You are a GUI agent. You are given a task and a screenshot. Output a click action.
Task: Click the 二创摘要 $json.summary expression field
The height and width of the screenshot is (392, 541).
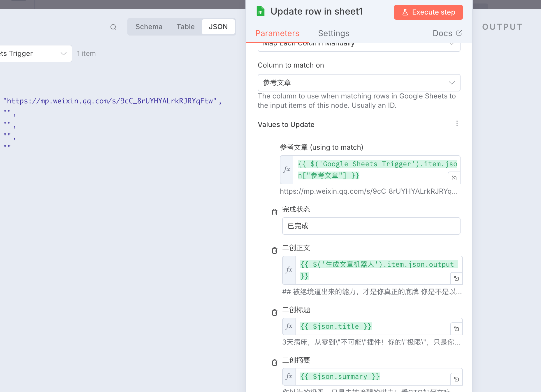(x=373, y=377)
